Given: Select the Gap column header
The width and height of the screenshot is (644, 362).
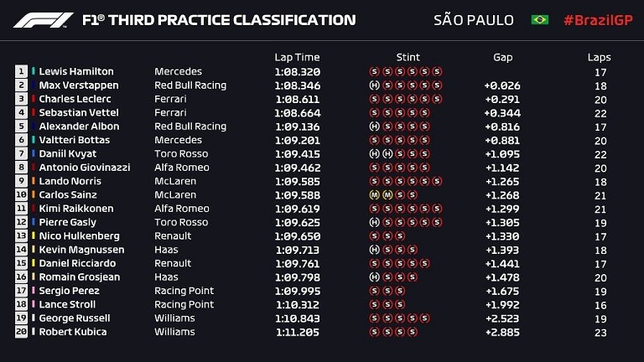Looking at the screenshot, I should (x=503, y=58).
